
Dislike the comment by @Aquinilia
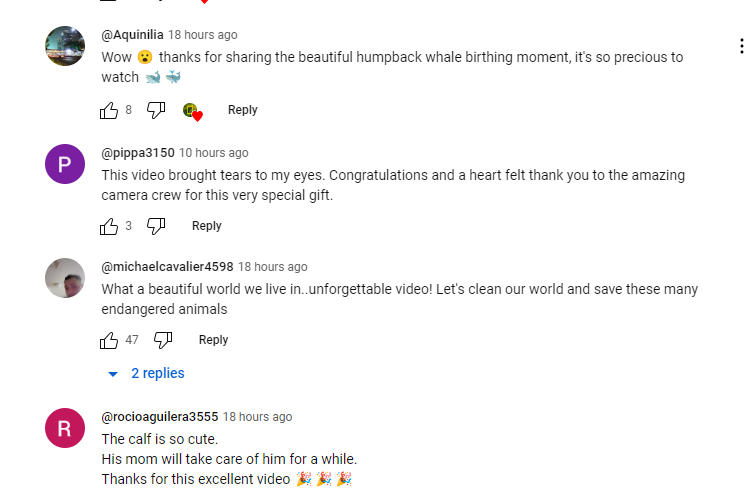point(156,110)
